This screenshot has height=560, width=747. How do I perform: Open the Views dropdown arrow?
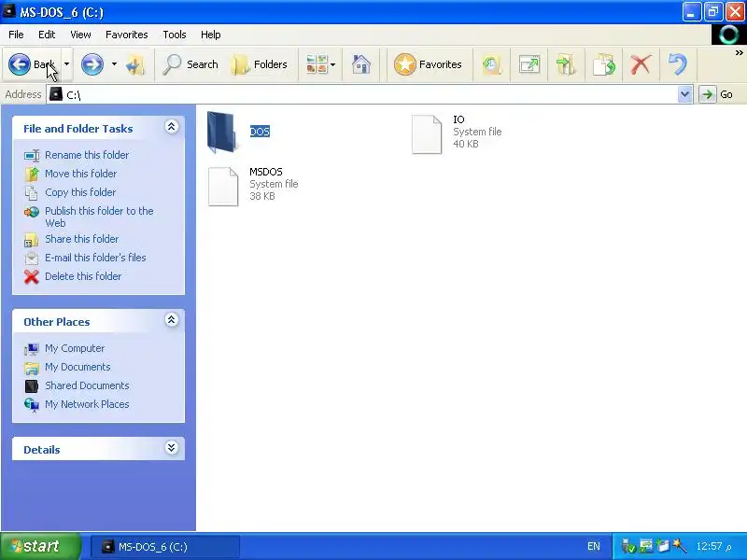coord(333,64)
